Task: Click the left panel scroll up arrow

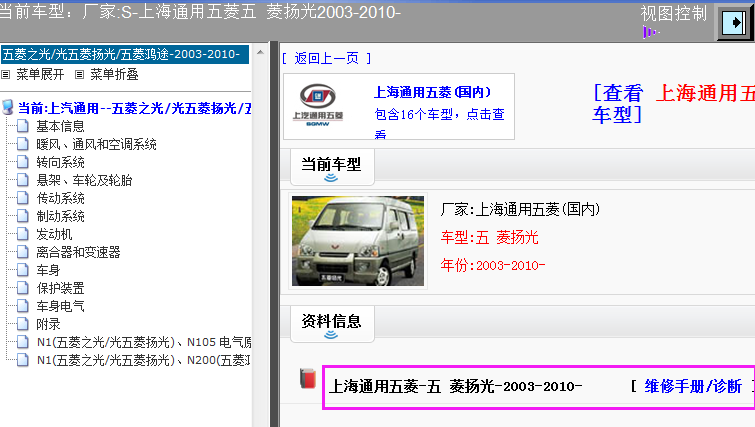Action: coord(260,52)
